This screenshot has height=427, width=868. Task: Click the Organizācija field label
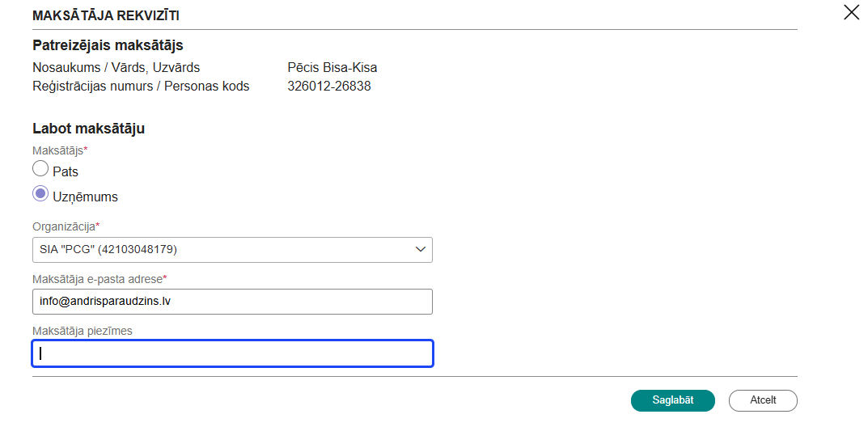coord(66,226)
